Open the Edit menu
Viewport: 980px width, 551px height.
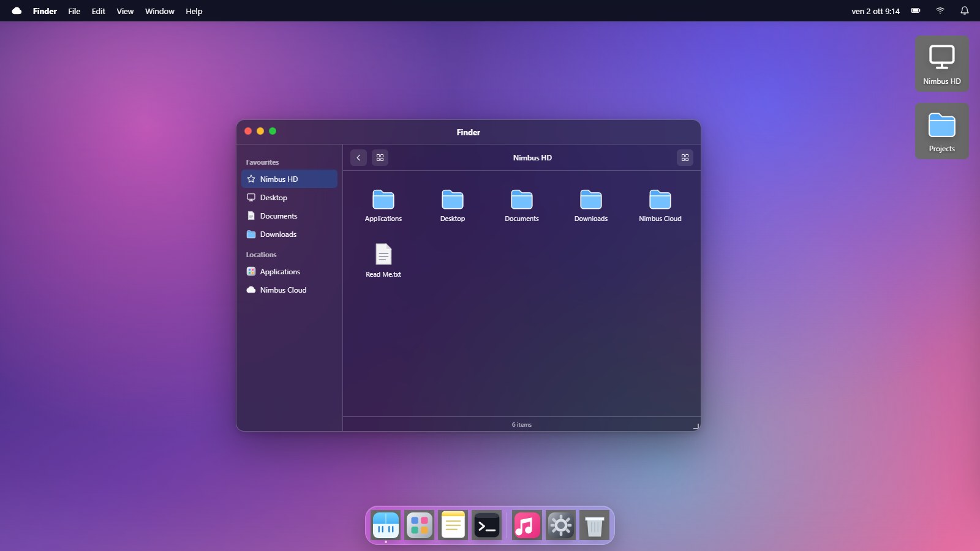tap(99, 11)
